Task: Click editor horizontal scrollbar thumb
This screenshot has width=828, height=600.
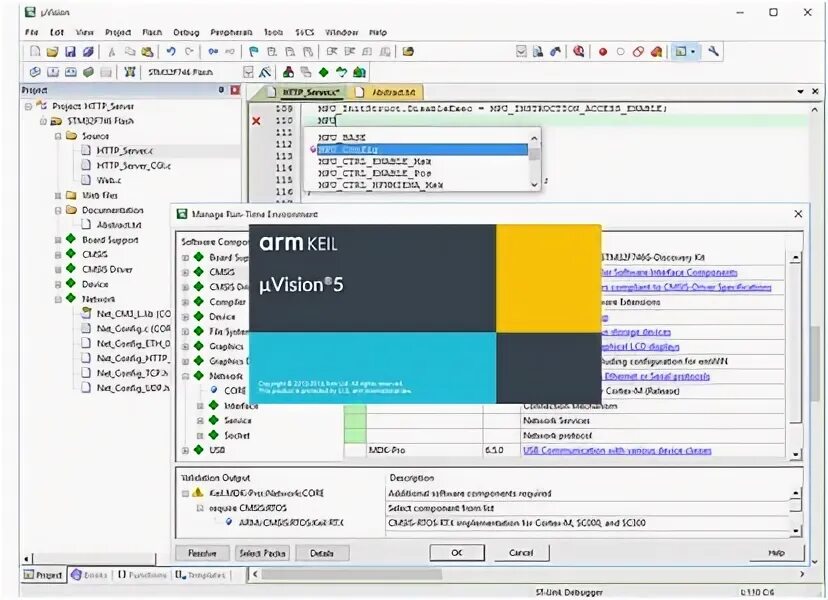Action: (352, 574)
